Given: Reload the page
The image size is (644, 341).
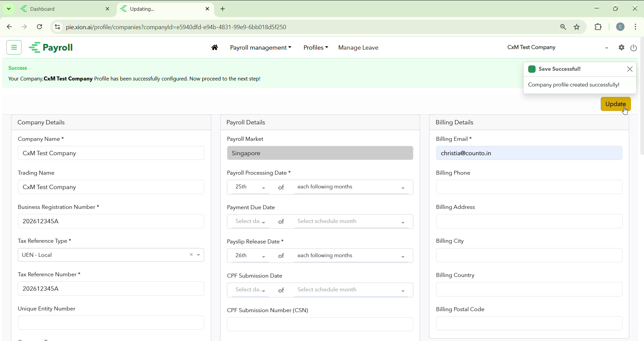Looking at the screenshot, I should (40, 27).
